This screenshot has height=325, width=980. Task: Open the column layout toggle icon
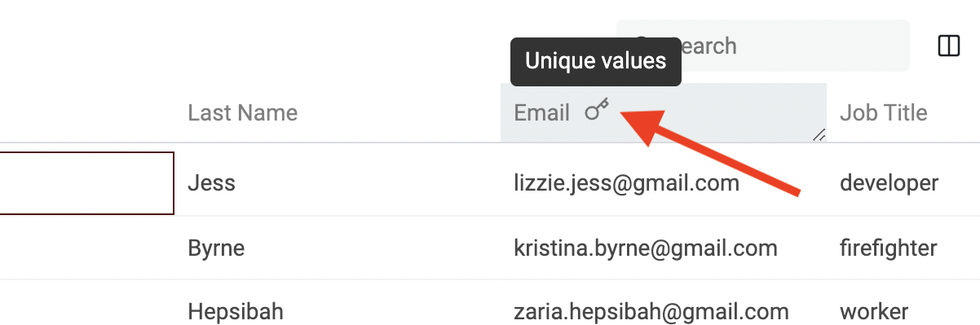(x=949, y=46)
